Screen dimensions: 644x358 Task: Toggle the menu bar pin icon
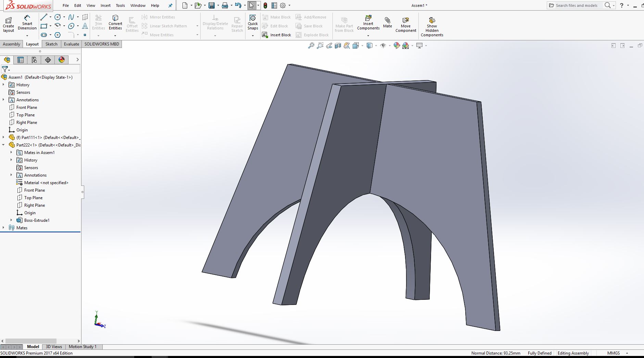[170, 5]
